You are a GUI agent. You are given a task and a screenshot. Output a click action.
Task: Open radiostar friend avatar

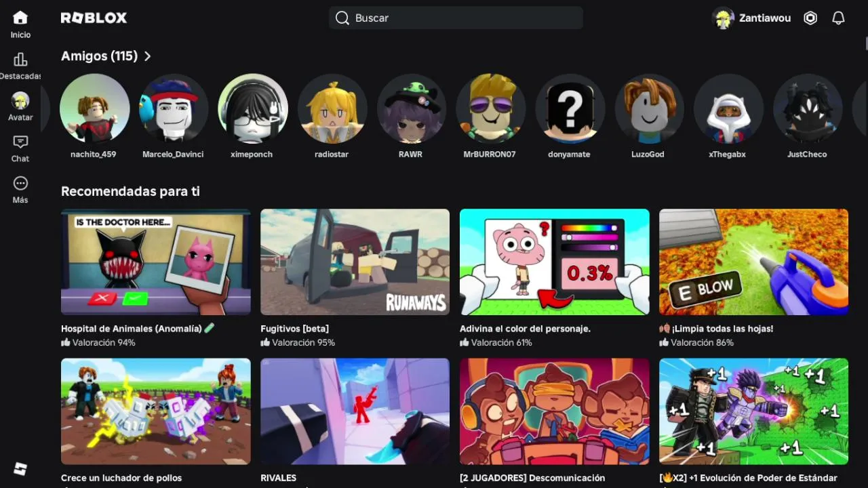point(332,108)
